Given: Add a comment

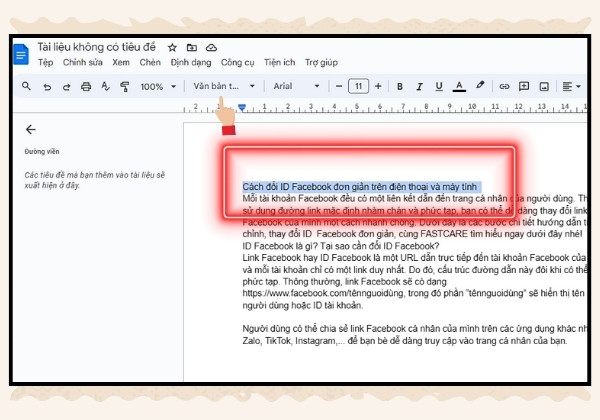Looking at the screenshot, I should point(524,86).
